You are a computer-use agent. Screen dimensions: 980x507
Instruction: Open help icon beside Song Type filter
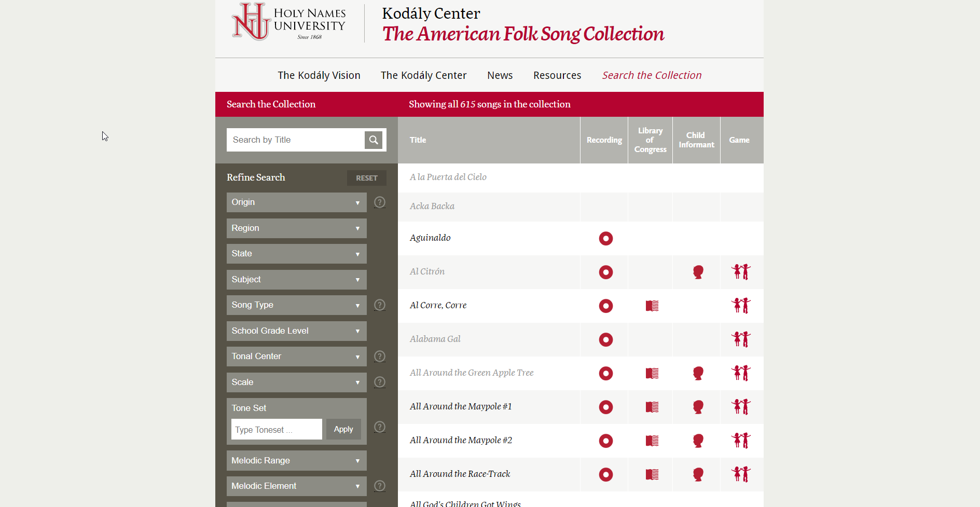[380, 305]
